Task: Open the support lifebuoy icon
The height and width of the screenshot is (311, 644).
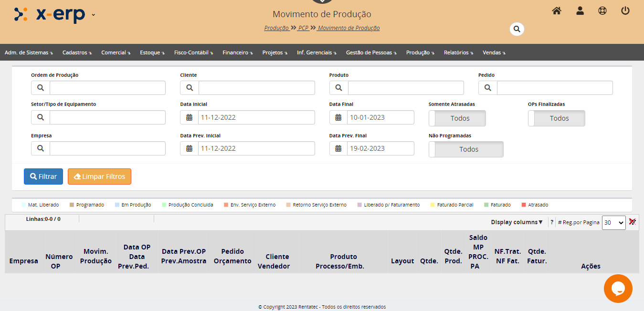Action: 602,11
